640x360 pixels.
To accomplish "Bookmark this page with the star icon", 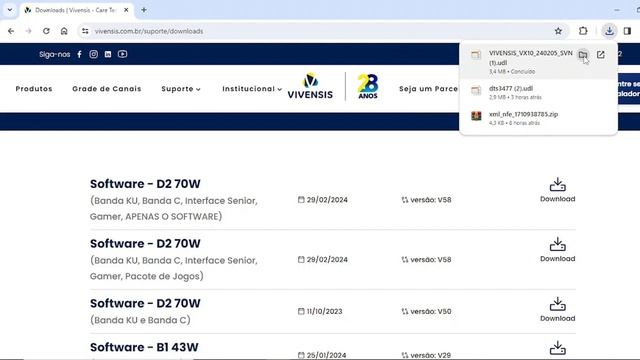I will [x=558, y=31].
